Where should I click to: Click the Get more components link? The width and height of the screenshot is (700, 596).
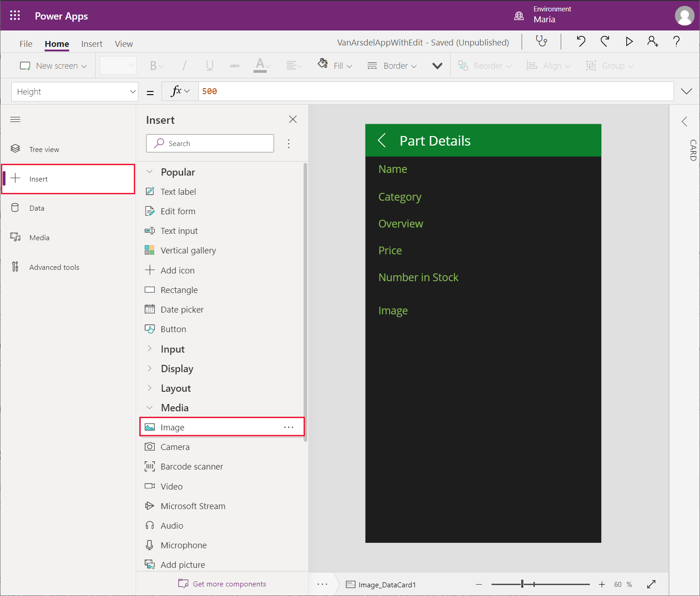229,584
